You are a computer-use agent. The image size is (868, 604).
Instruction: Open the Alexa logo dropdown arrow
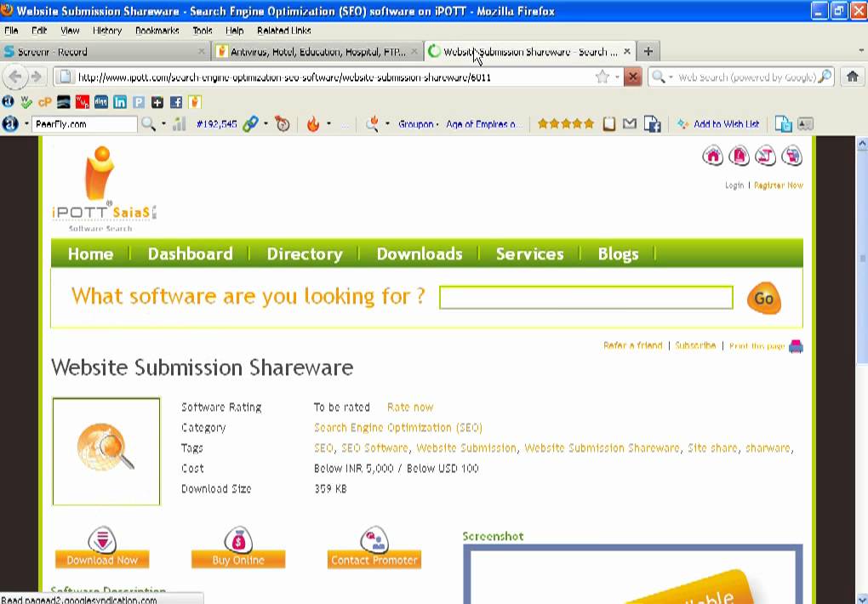tap(26, 124)
